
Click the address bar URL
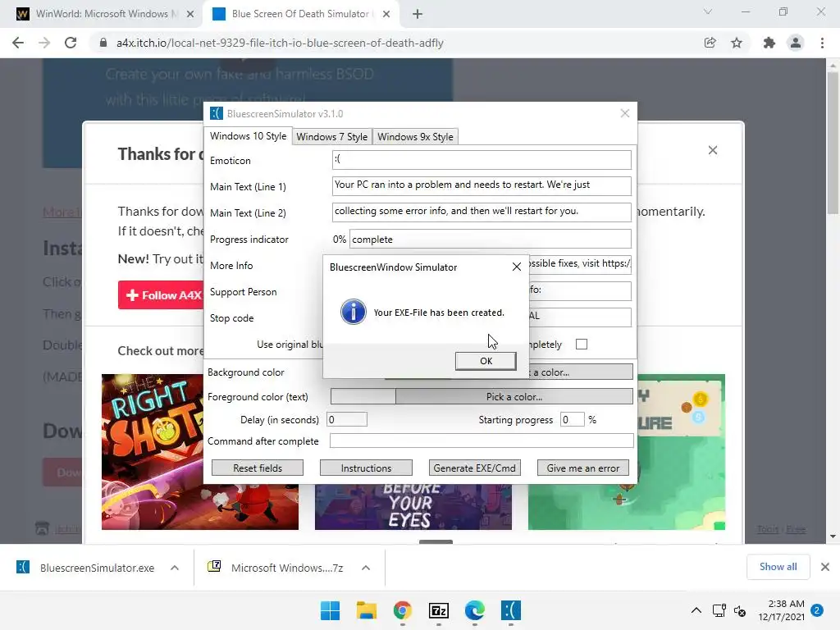pyautogui.click(x=280, y=43)
